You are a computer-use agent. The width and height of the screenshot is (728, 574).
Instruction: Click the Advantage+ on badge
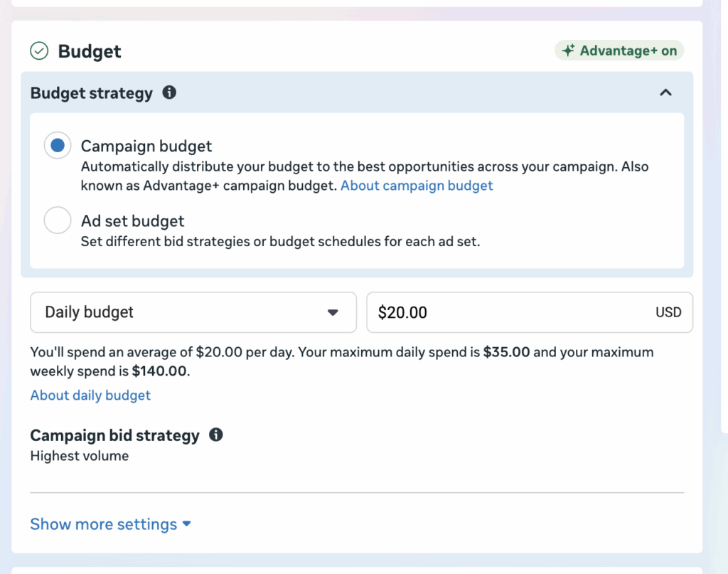(619, 51)
